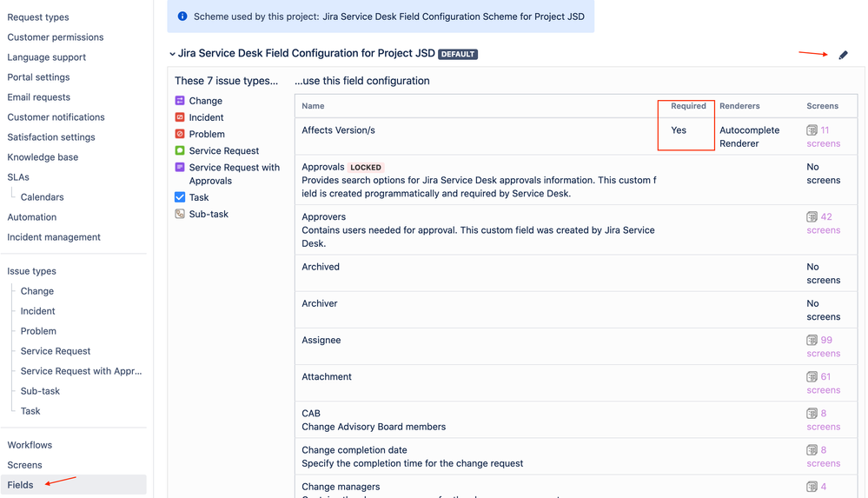868x498 pixels.
Task: Click the Service Request with Approvals icon
Action: pos(180,167)
